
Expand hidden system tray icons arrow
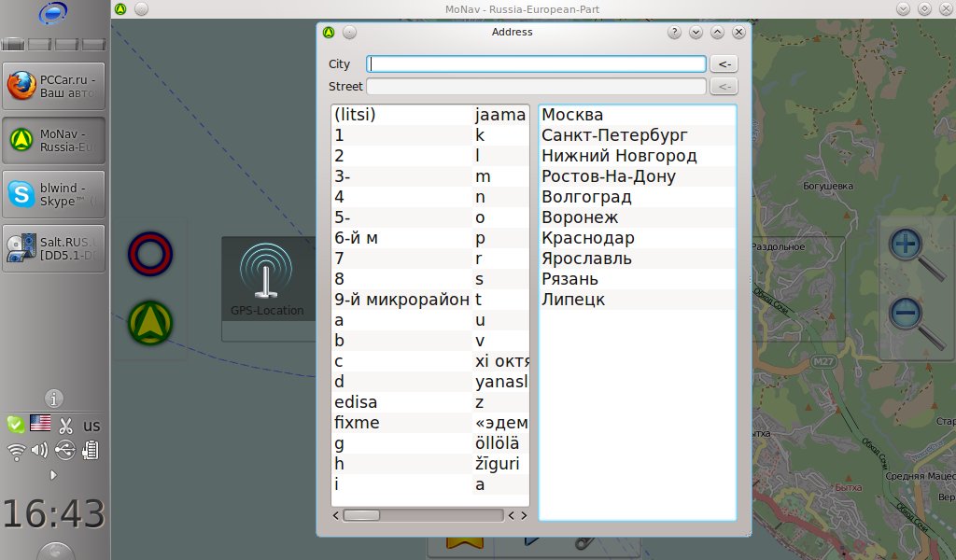(x=53, y=475)
